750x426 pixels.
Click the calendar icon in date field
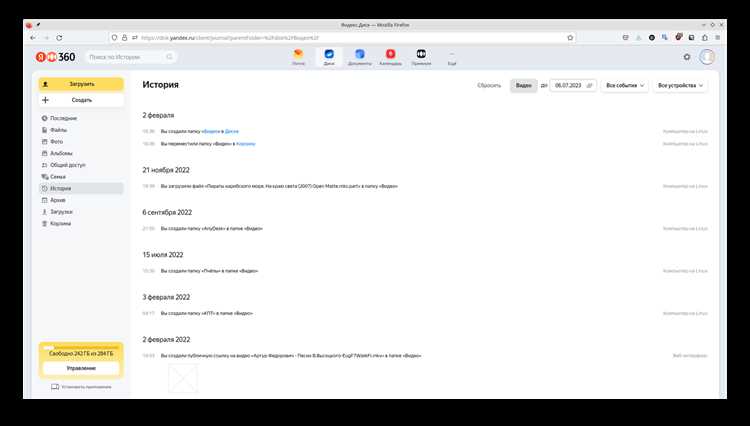pyautogui.click(x=589, y=86)
